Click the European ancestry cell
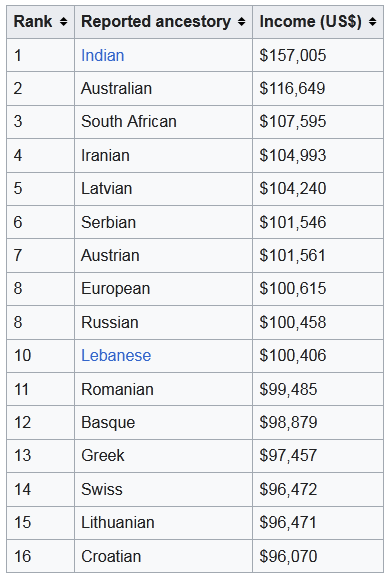 click(x=163, y=288)
